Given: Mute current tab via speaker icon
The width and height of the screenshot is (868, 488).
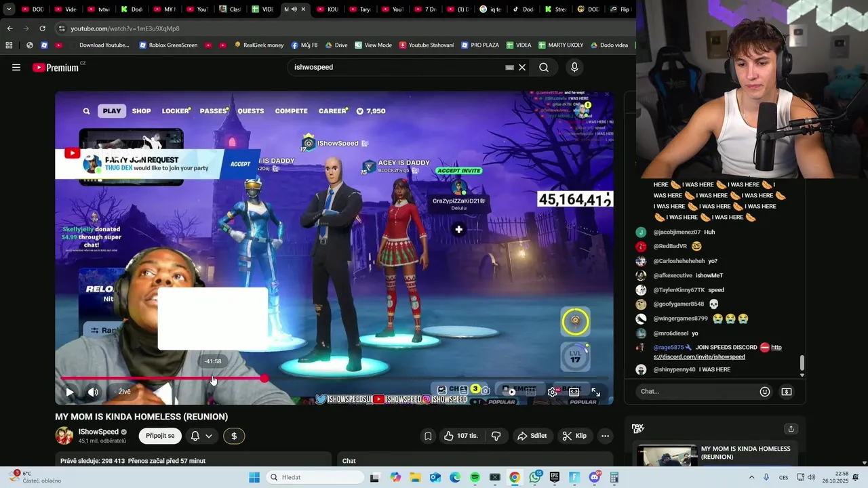Looking at the screenshot, I should click(294, 9).
